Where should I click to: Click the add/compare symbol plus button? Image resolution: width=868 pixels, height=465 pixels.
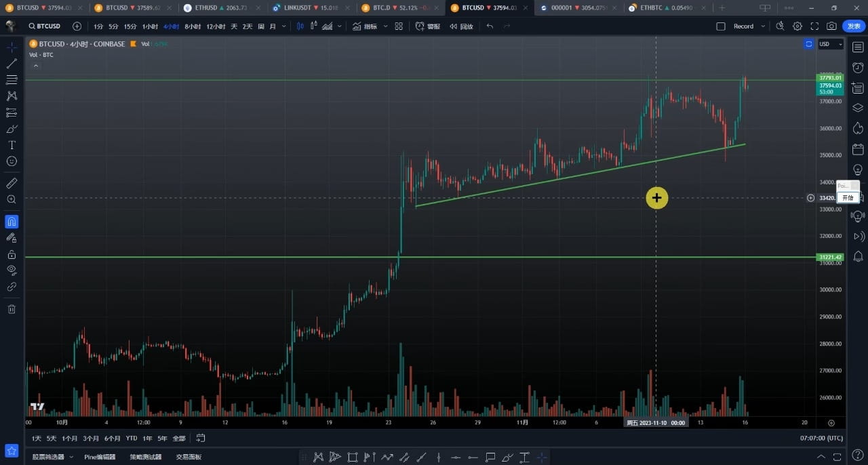tap(77, 26)
